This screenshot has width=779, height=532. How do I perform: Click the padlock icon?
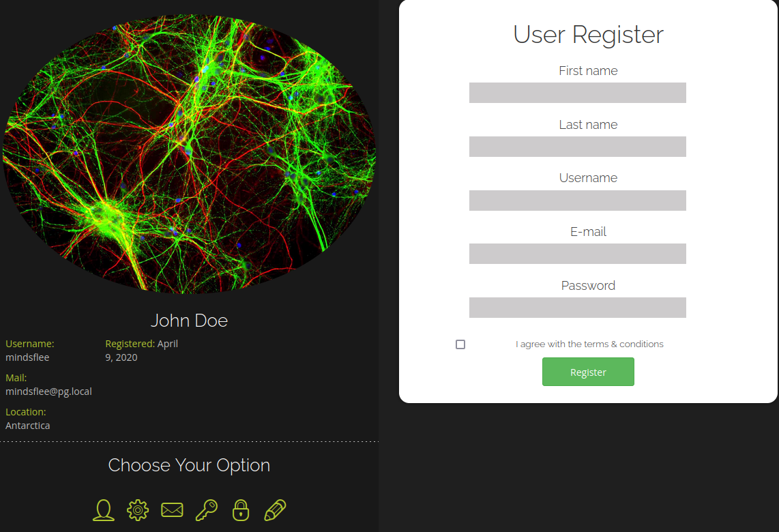[241, 510]
